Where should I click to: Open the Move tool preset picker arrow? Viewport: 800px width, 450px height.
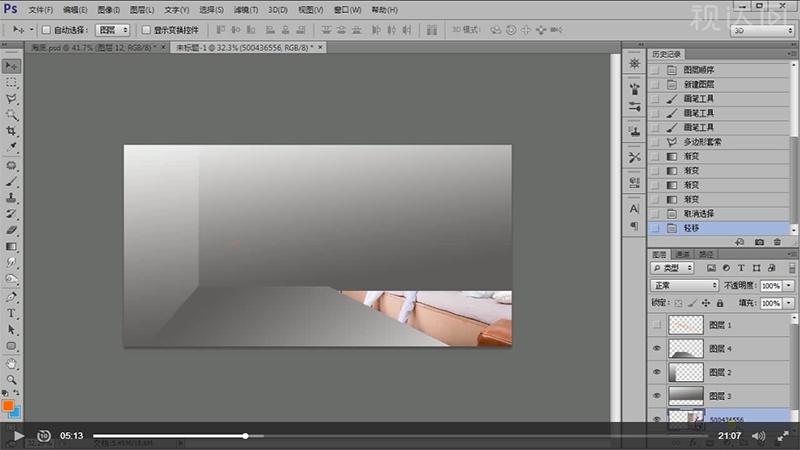pos(31,30)
